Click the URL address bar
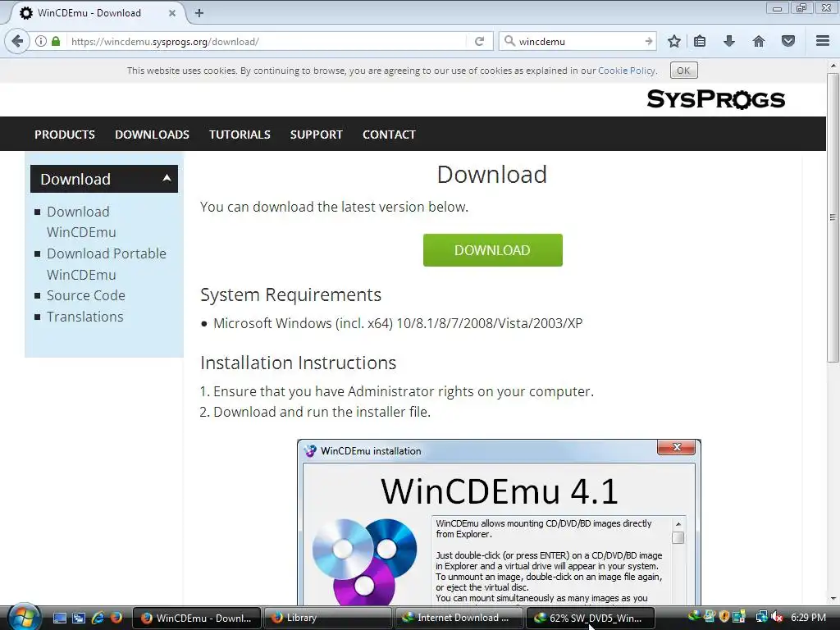This screenshot has height=630, width=840. 267,41
